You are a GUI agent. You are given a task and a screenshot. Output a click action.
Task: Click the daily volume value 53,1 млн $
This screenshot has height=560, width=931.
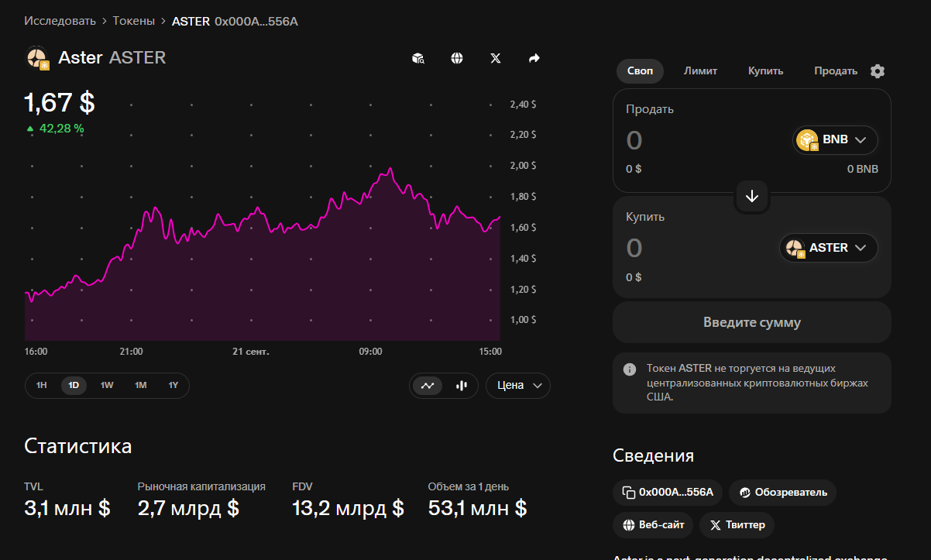(x=477, y=508)
